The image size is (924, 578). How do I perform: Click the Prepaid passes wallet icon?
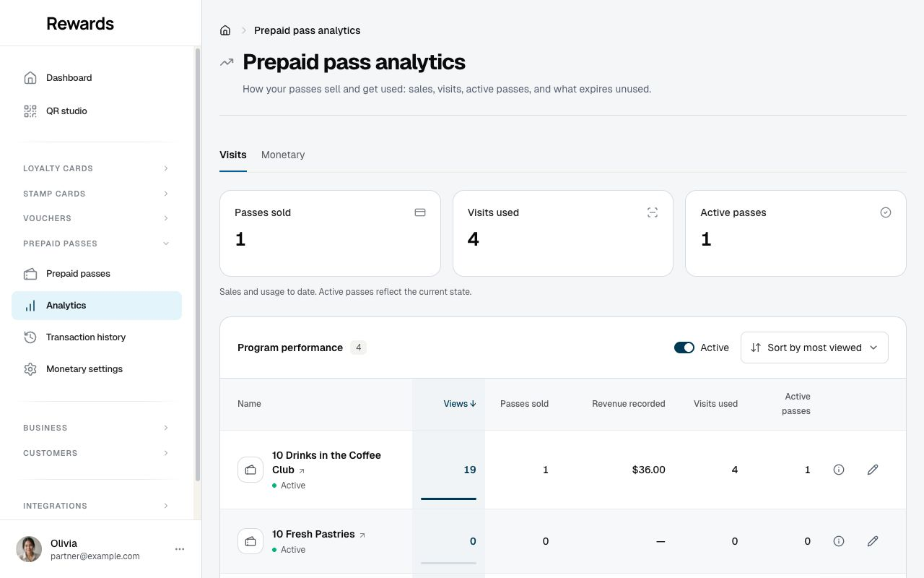pos(30,274)
